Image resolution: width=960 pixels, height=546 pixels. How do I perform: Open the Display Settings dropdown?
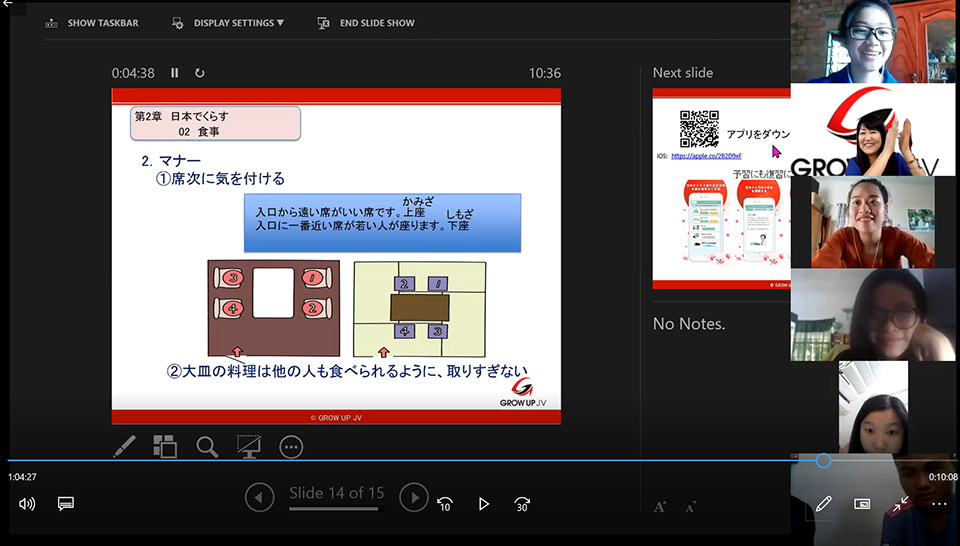tap(228, 23)
